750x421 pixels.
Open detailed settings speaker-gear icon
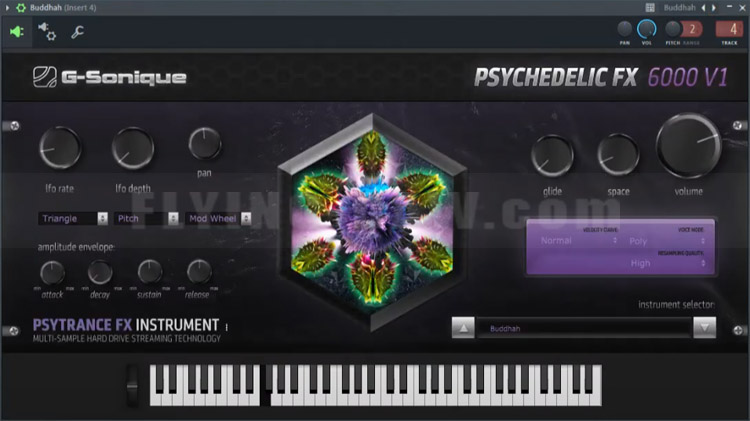pos(47,32)
